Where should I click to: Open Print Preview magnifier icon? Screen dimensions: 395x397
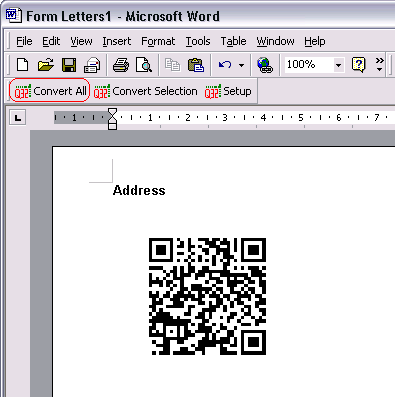[144, 64]
